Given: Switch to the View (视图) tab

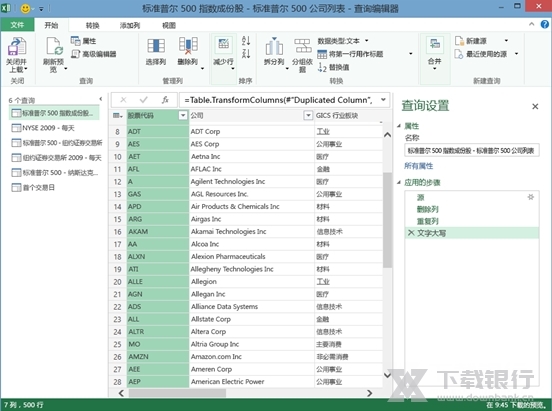Looking at the screenshot, I should pos(169,25).
